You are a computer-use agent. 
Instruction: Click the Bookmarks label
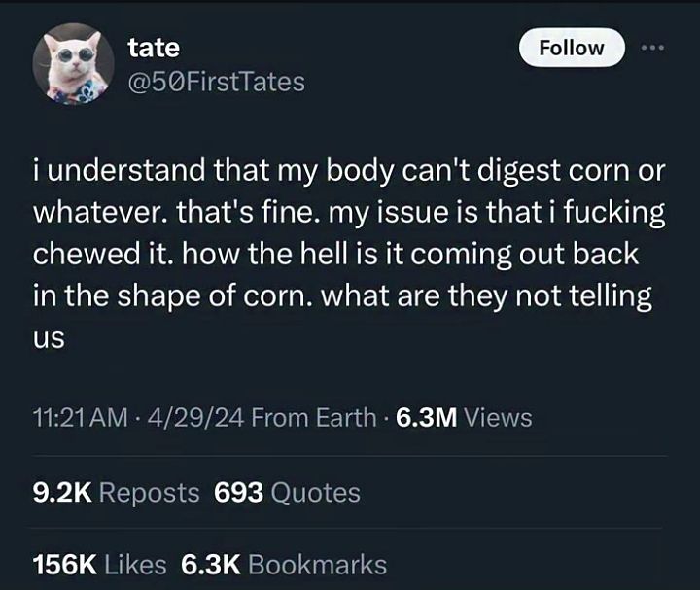click(318, 565)
